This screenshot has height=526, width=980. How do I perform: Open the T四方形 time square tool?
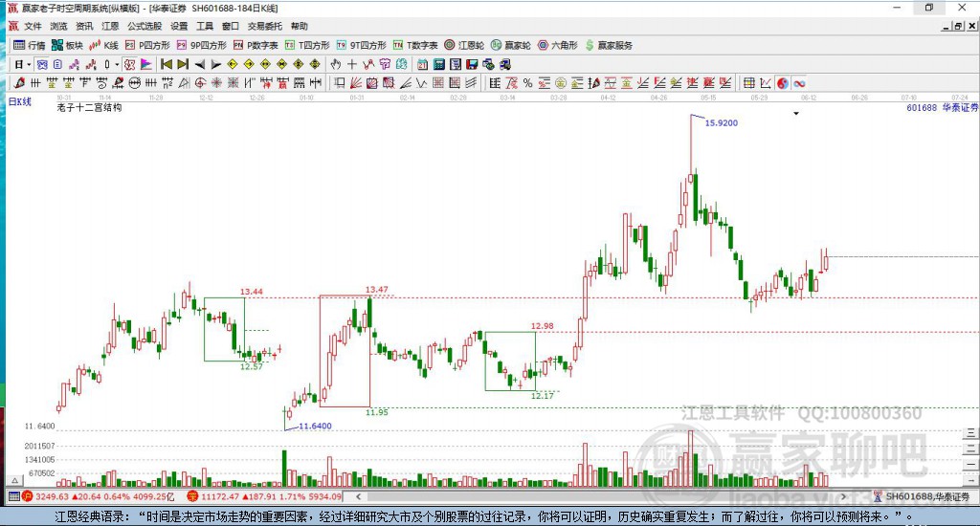tap(307, 45)
